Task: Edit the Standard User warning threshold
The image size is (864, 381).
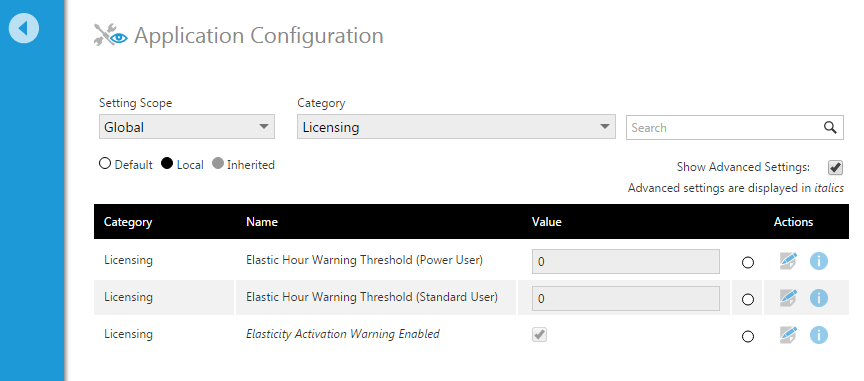Action: [x=788, y=298]
